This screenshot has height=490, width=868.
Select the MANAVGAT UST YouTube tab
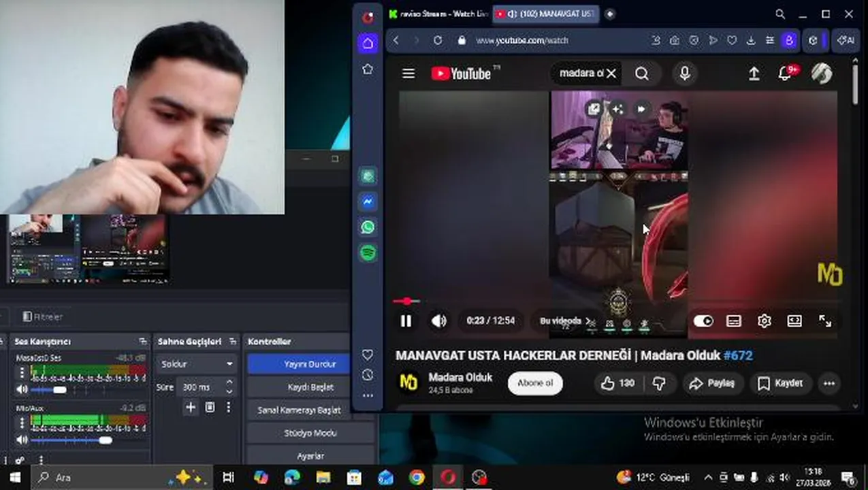(545, 14)
